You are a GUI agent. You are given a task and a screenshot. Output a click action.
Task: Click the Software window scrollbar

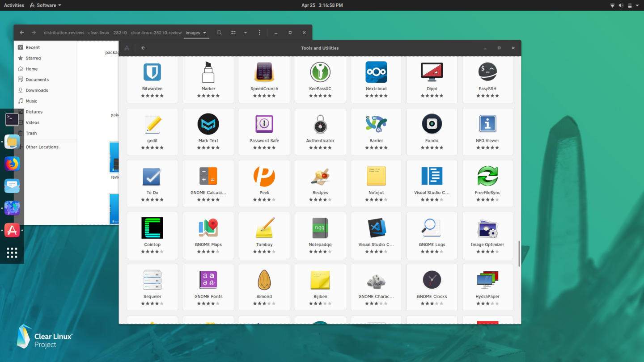pos(519,253)
